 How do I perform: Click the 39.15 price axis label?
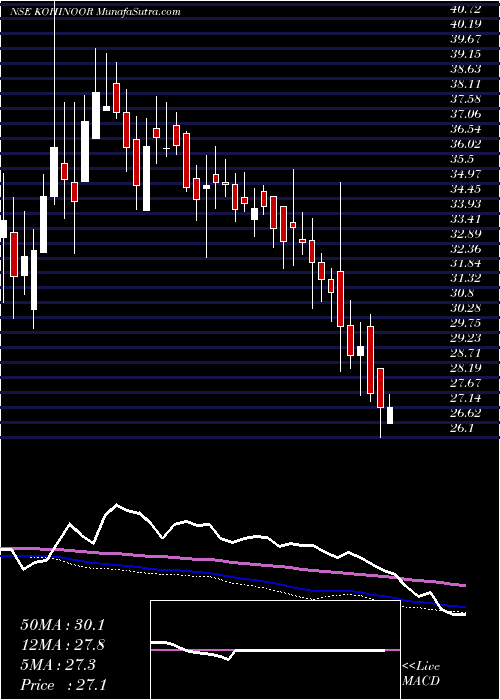coord(466,54)
